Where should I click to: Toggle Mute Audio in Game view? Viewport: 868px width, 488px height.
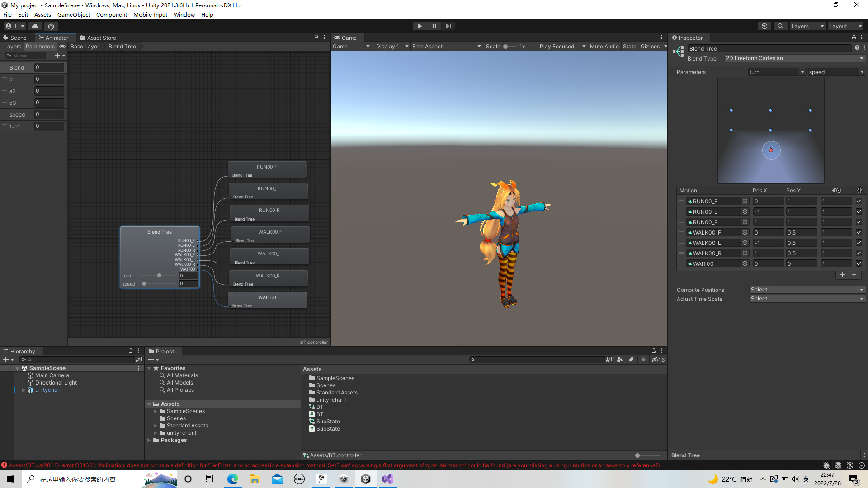(604, 47)
